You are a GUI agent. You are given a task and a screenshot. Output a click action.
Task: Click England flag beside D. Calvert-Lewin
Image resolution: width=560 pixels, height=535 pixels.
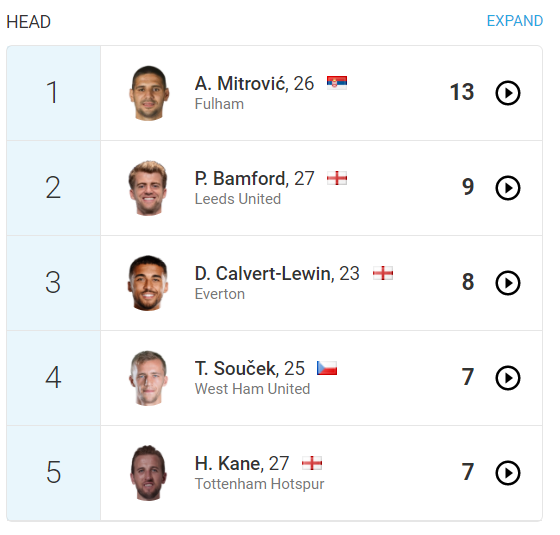coord(383,273)
